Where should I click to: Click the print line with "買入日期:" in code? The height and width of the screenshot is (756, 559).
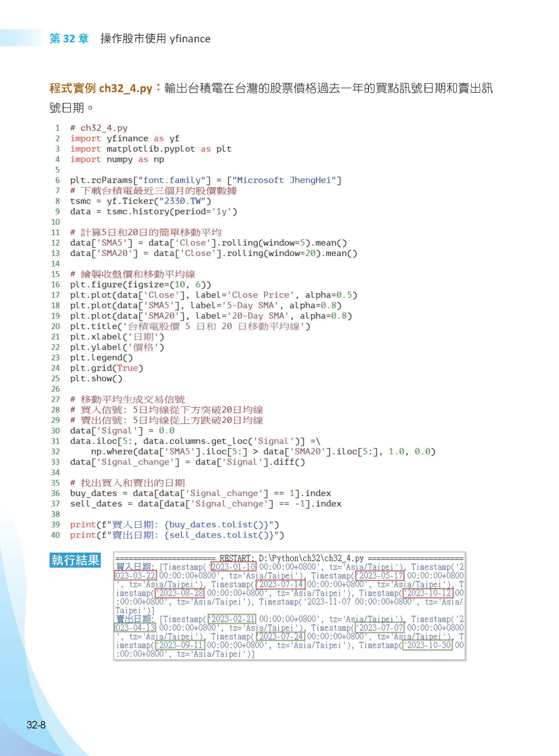coord(175,525)
